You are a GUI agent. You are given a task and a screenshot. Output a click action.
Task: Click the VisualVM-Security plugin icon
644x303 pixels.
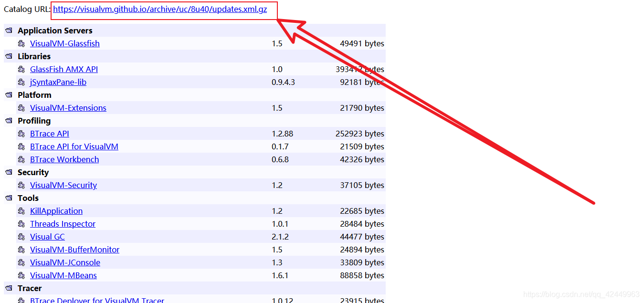(21, 185)
